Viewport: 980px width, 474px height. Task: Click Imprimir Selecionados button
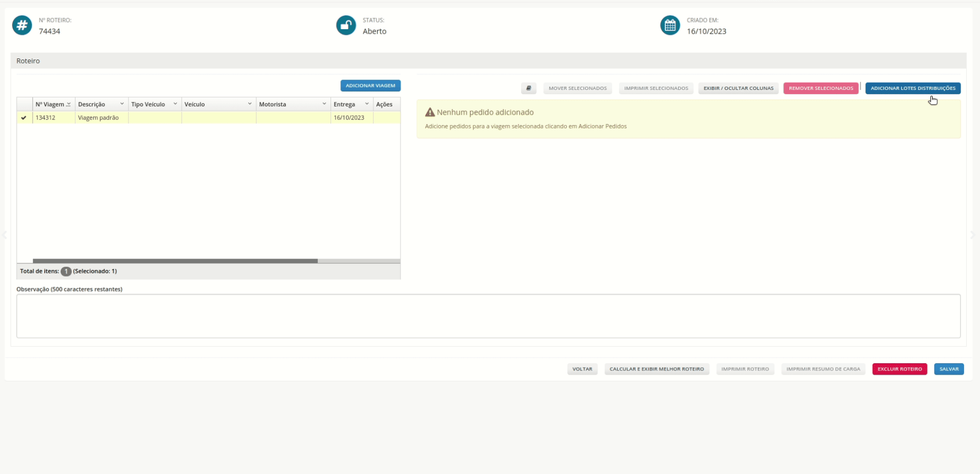click(x=656, y=88)
